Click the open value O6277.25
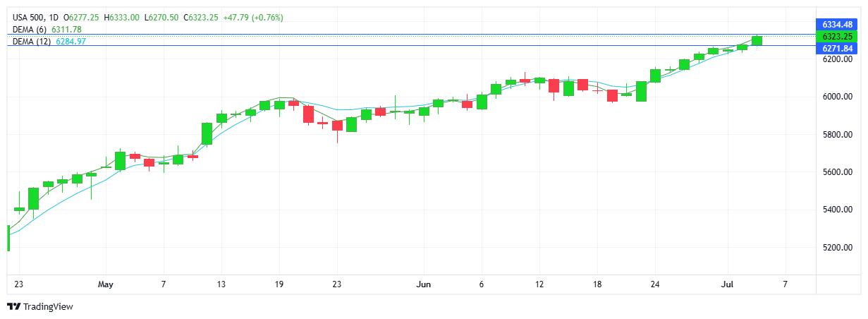 coord(82,17)
